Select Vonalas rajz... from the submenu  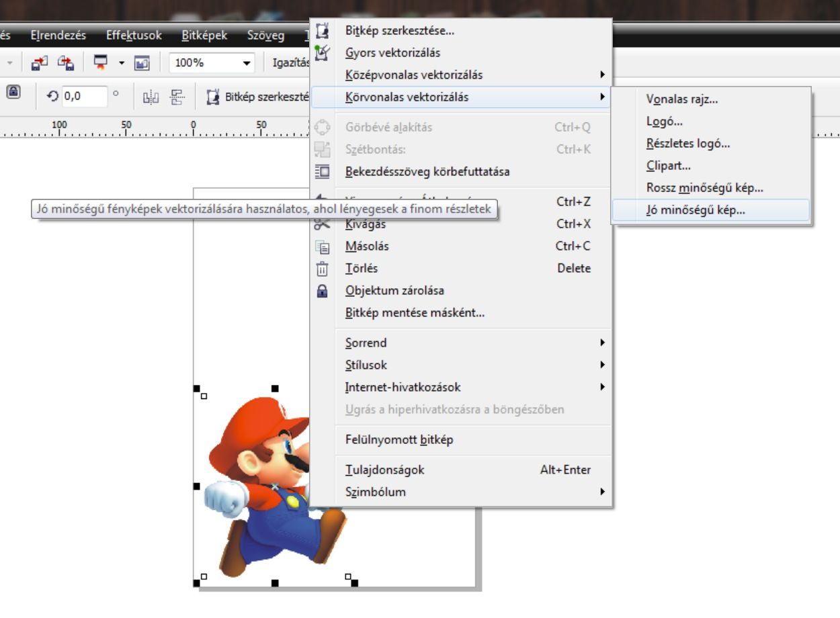(x=711, y=99)
